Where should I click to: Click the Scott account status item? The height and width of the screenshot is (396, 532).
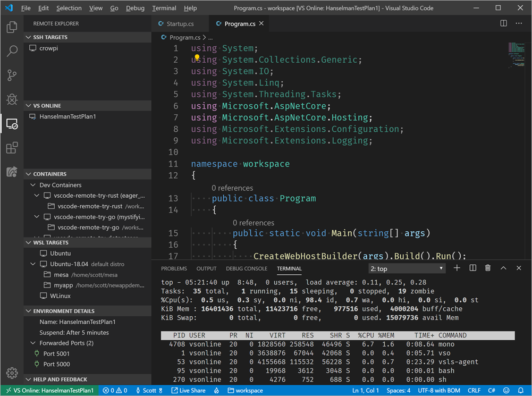(x=149, y=391)
